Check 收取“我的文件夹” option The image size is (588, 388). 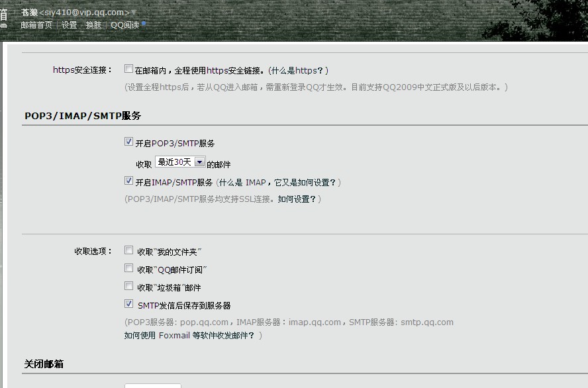point(128,250)
